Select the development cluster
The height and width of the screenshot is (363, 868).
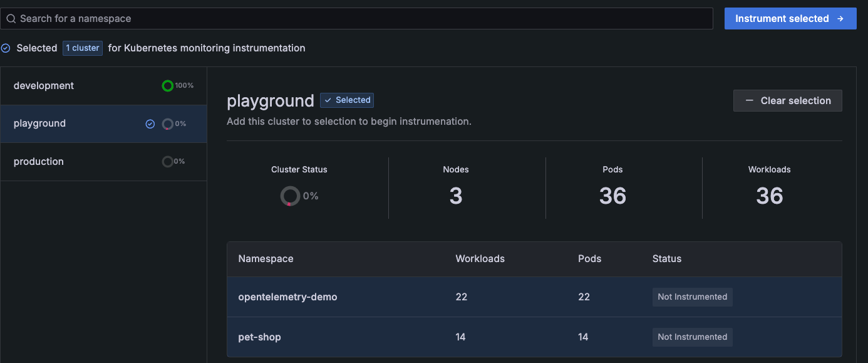(44, 86)
